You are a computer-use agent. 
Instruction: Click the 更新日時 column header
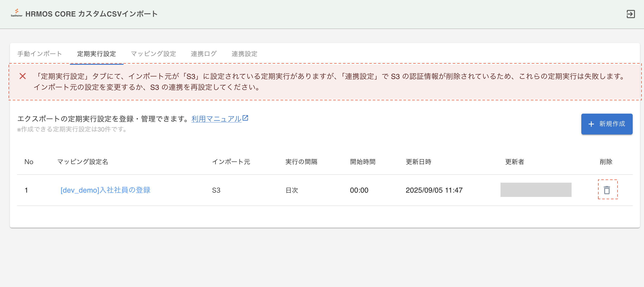(418, 162)
